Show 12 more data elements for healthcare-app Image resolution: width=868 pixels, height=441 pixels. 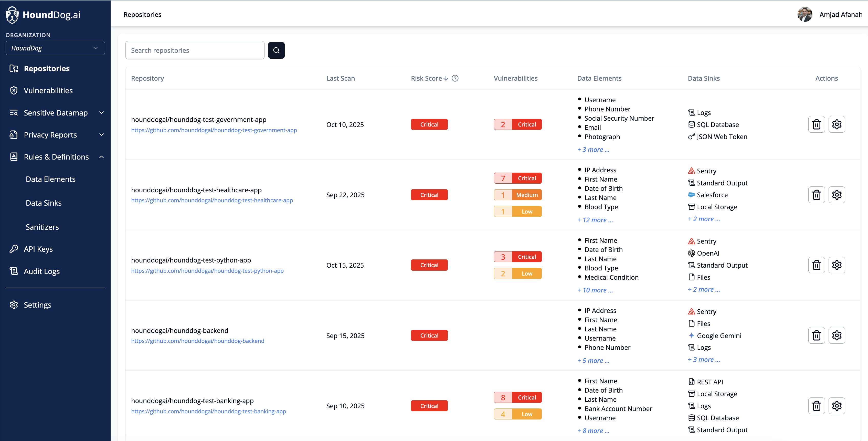pyautogui.click(x=595, y=220)
